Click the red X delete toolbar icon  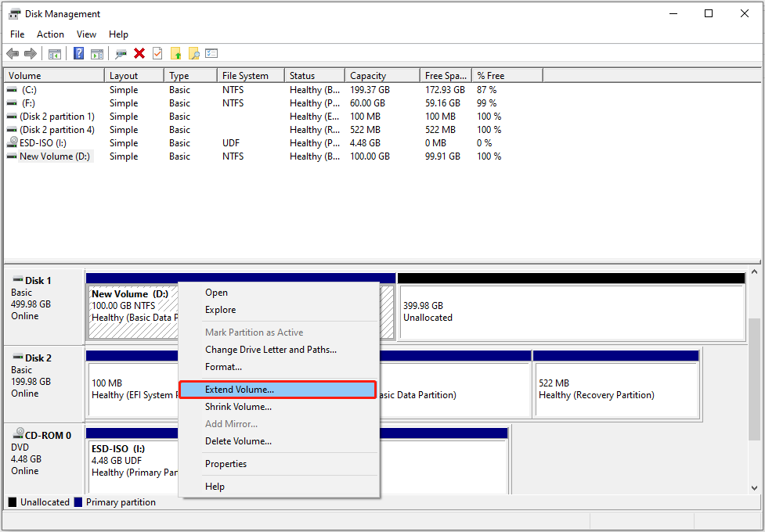tap(139, 53)
